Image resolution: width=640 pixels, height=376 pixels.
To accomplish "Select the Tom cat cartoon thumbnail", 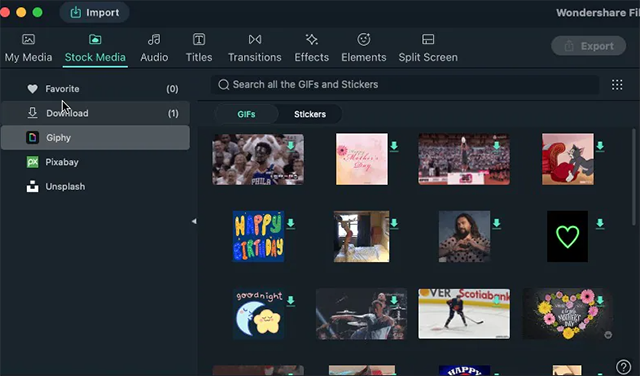I will pos(568,159).
